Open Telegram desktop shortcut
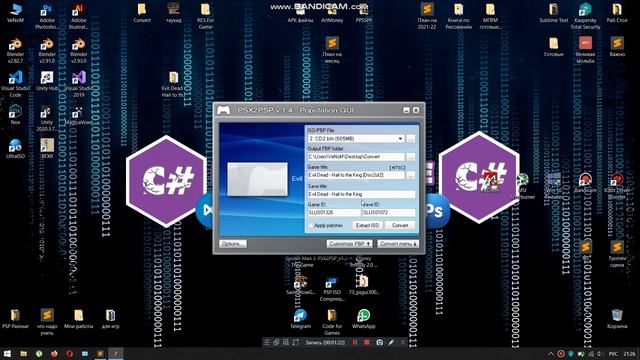This screenshot has width=640, height=360. pos(300,319)
